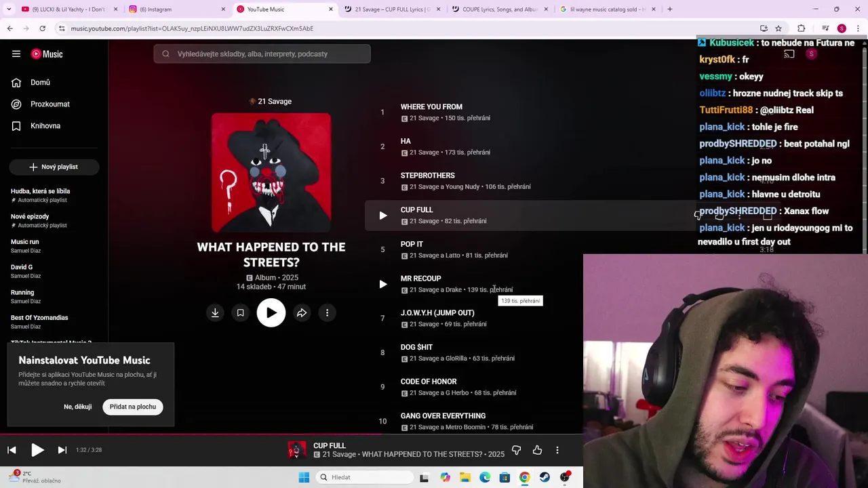Image resolution: width=868 pixels, height=488 pixels.
Task: Click 'Přidat na plochu' install button
Action: [x=133, y=407]
